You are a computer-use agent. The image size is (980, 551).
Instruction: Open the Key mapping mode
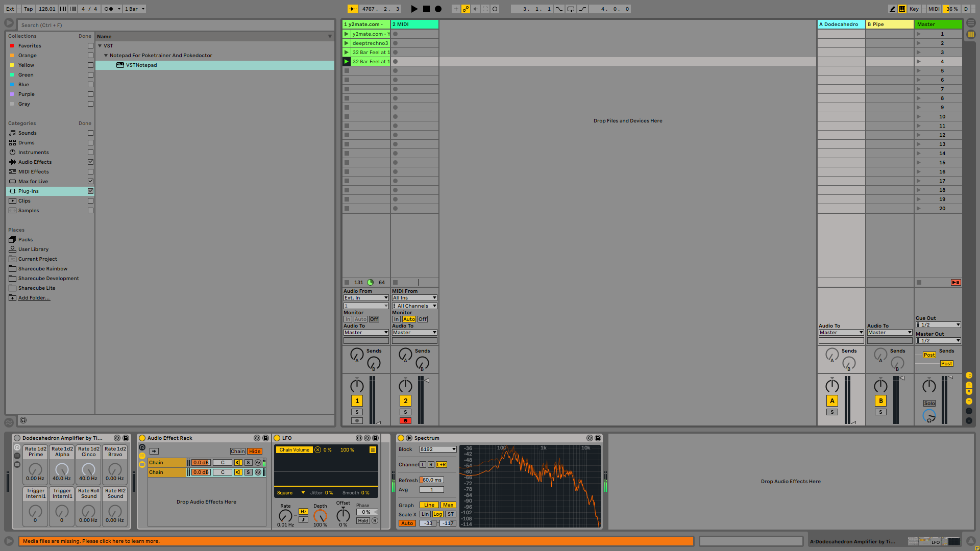tap(914, 9)
